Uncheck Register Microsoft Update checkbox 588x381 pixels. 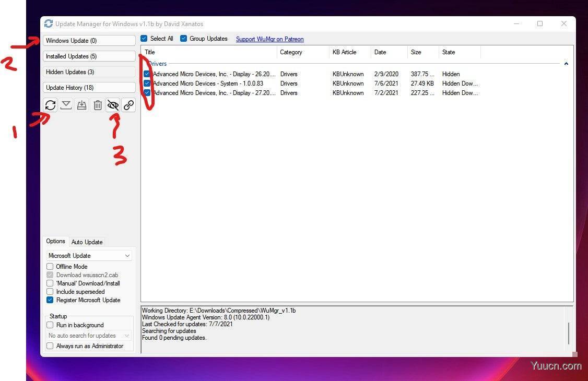50,300
